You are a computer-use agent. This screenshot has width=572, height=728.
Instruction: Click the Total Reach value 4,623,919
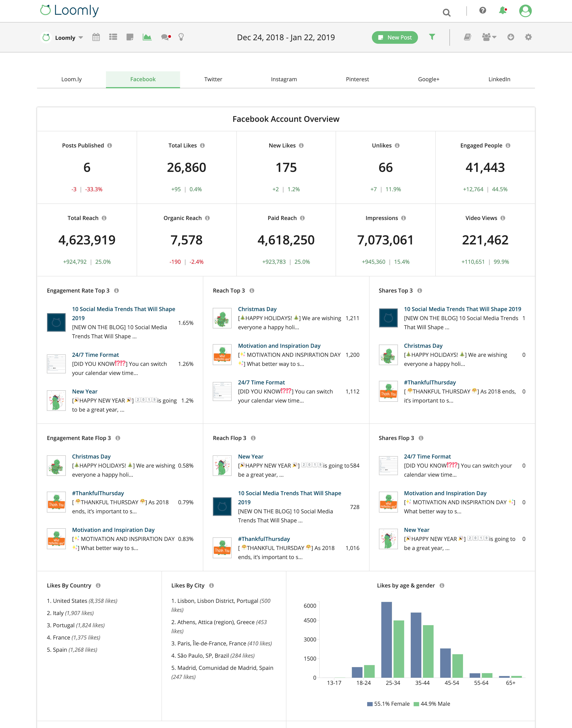point(87,240)
